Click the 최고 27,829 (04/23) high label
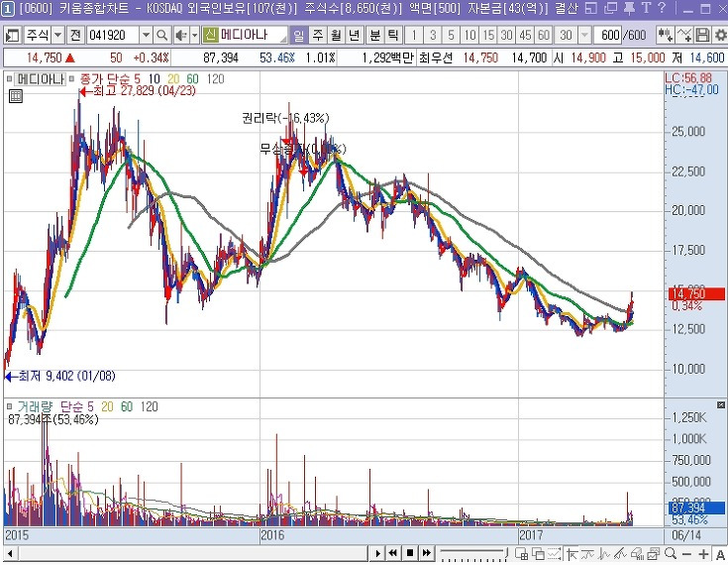Image resolution: width=728 pixels, height=565 pixels. click(145, 90)
